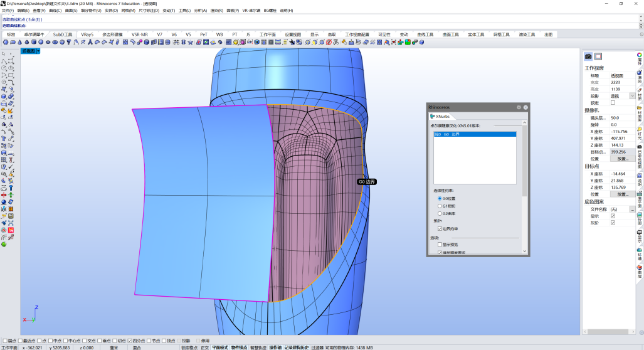Click the target point 放置 button
Screen dimensions: 644x350
[x=622, y=194]
